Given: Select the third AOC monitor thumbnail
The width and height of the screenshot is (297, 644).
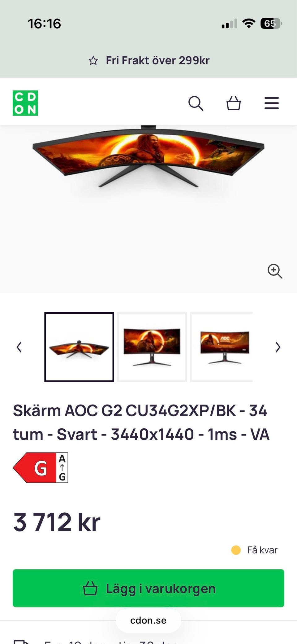Looking at the screenshot, I should pos(222,347).
